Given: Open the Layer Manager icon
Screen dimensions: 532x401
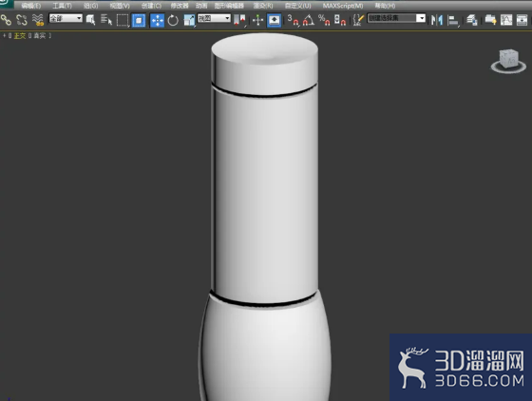Looking at the screenshot, I should point(472,20).
